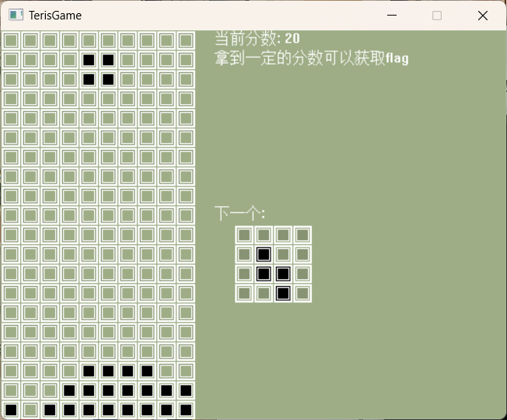Click the "当前分数: 20" score label
Screen dimensions: 507x420
pyautogui.click(x=257, y=39)
